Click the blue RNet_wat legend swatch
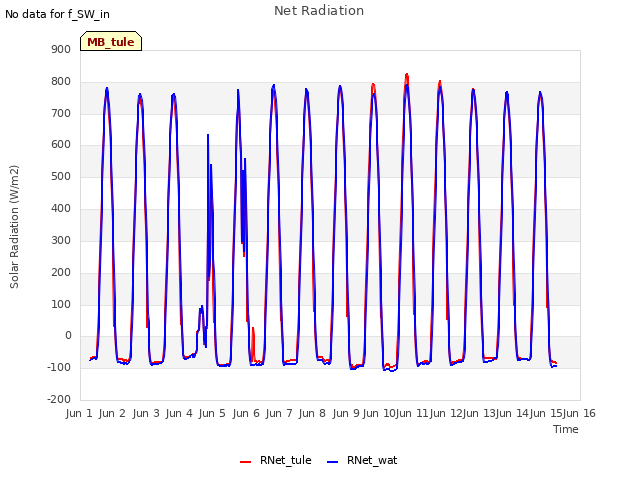 [333, 462]
